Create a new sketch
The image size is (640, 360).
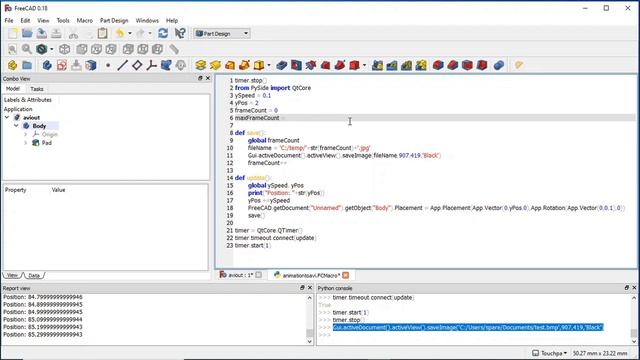click(62, 65)
